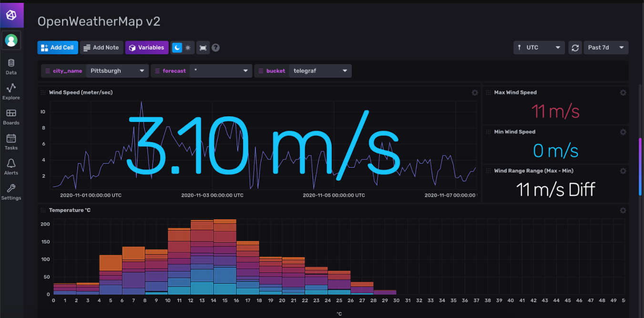Open the Data section in the sidebar
This screenshot has height=318, width=644.
click(11, 67)
